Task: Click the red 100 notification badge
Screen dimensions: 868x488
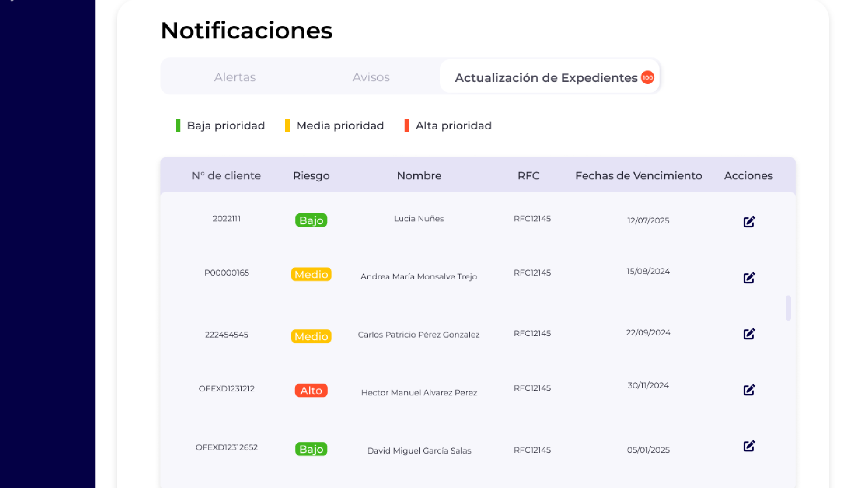Action: tap(647, 77)
